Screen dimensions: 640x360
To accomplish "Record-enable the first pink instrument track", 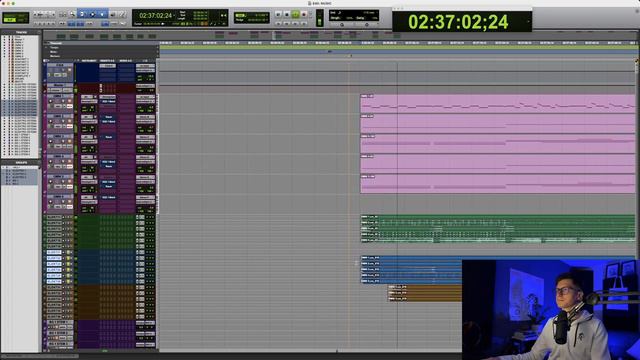I will tap(51, 101).
